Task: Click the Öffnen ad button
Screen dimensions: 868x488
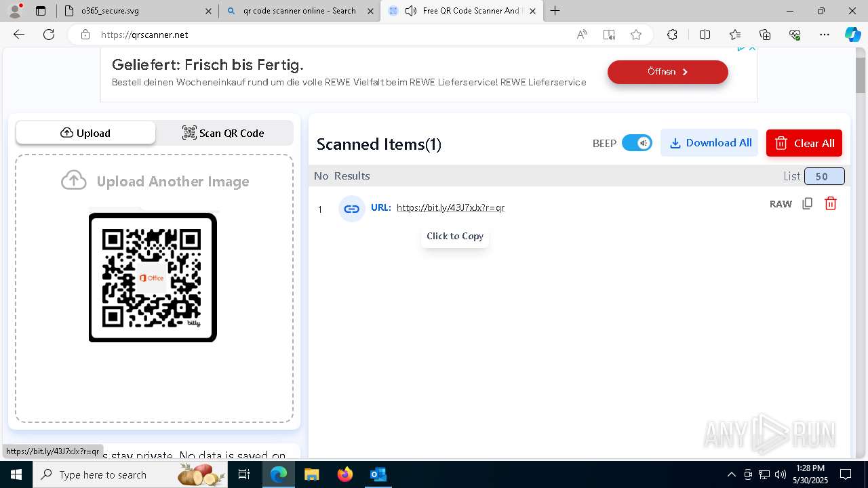Action: point(667,72)
